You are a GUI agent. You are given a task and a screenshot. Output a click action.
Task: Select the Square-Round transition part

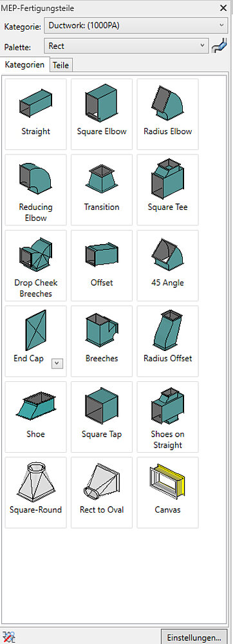click(x=35, y=493)
